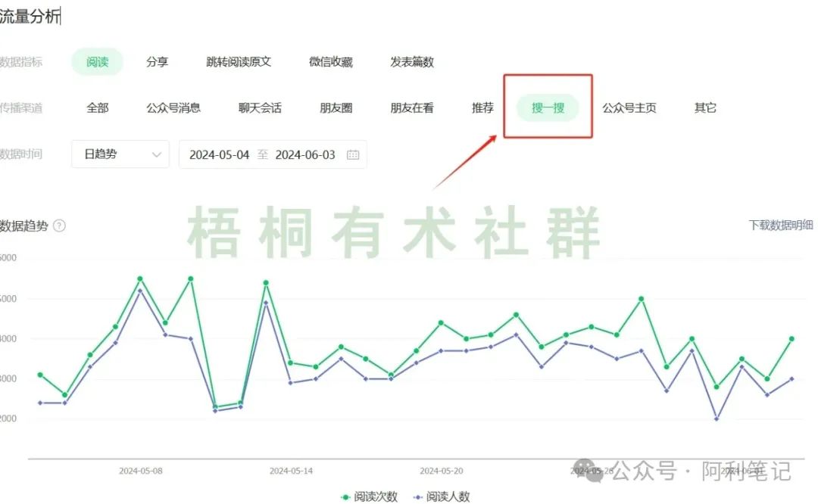
Task: Switch to the 分享 metric tab
Action: pos(158,62)
